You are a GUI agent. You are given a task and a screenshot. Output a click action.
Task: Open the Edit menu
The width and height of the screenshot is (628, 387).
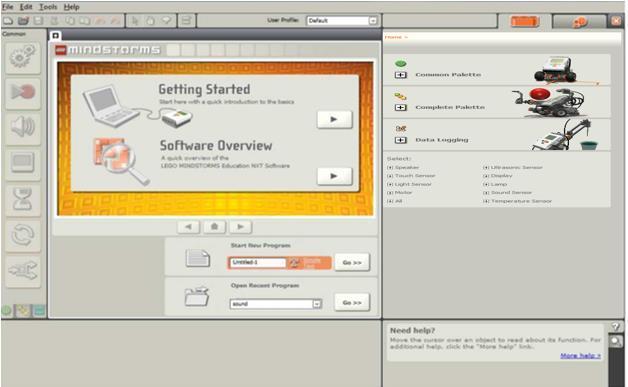[x=26, y=7]
